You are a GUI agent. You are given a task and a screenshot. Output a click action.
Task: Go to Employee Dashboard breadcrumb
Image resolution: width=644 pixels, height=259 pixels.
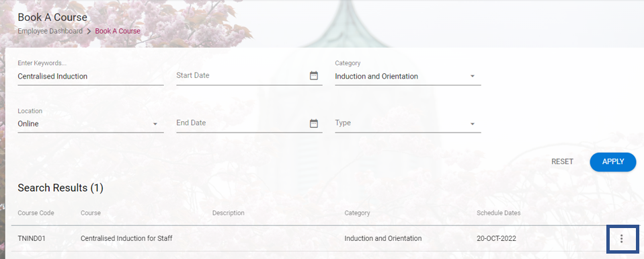click(x=50, y=31)
